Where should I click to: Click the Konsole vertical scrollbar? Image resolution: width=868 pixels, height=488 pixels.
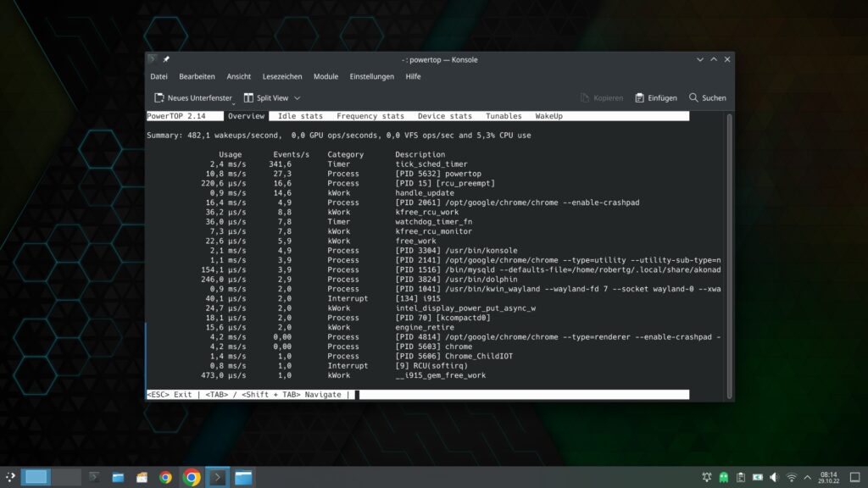coord(729,256)
